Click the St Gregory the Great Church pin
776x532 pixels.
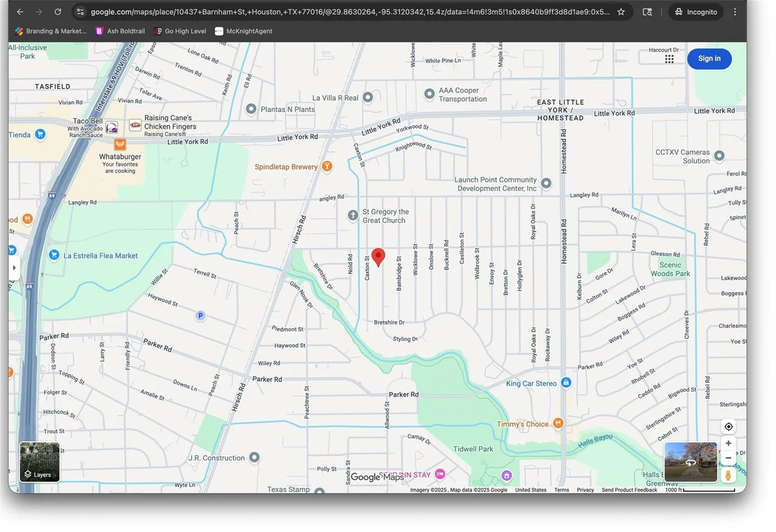353,215
